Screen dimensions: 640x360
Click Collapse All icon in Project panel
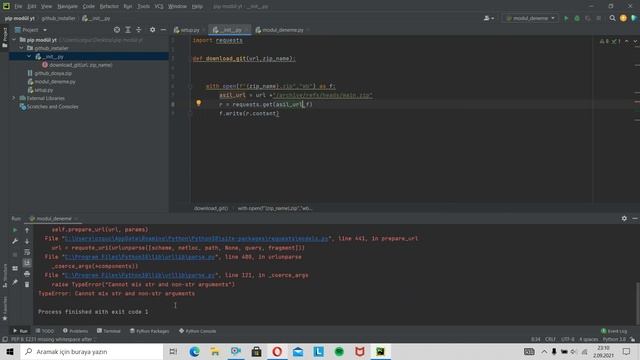pyautogui.click(x=139, y=30)
